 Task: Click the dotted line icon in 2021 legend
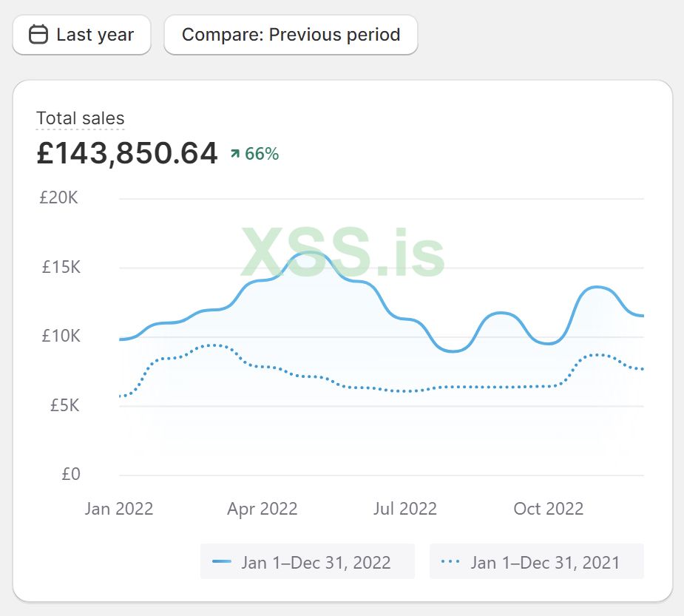tap(450, 562)
